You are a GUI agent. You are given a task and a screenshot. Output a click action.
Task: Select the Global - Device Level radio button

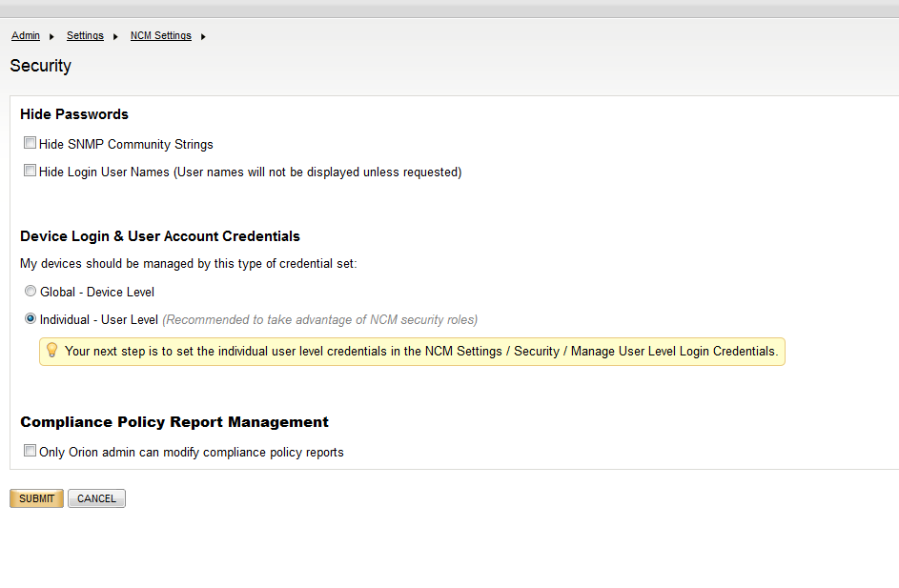coord(30,290)
